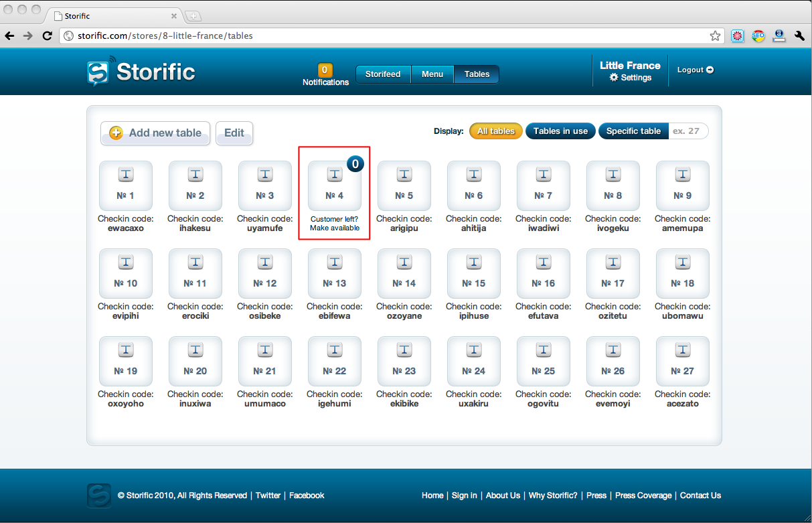Log out using the Logout link

[x=695, y=70]
